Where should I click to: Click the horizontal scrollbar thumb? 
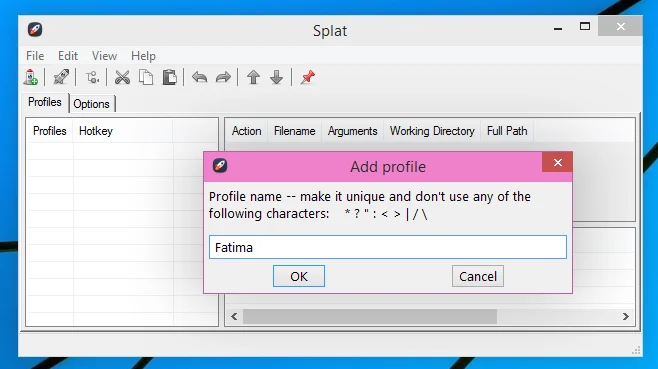tap(370, 317)
